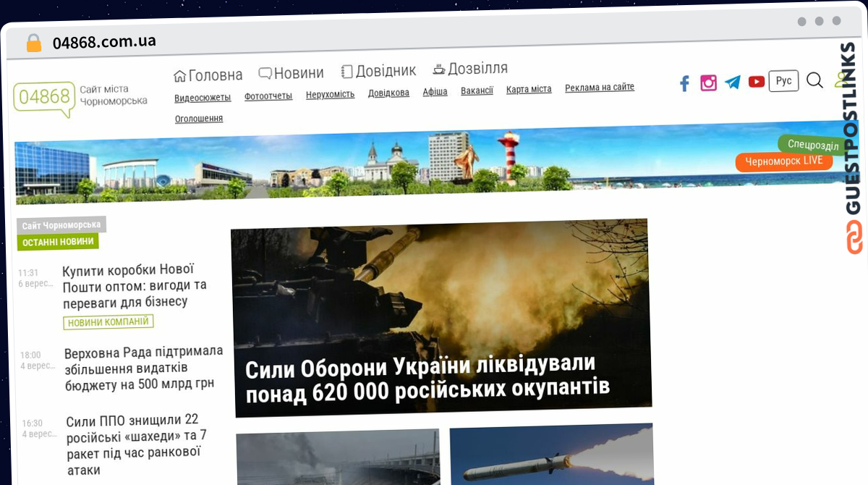Switch language with the Рус button
The height and width of the screenshot is (485, 868).
[783, 80]
